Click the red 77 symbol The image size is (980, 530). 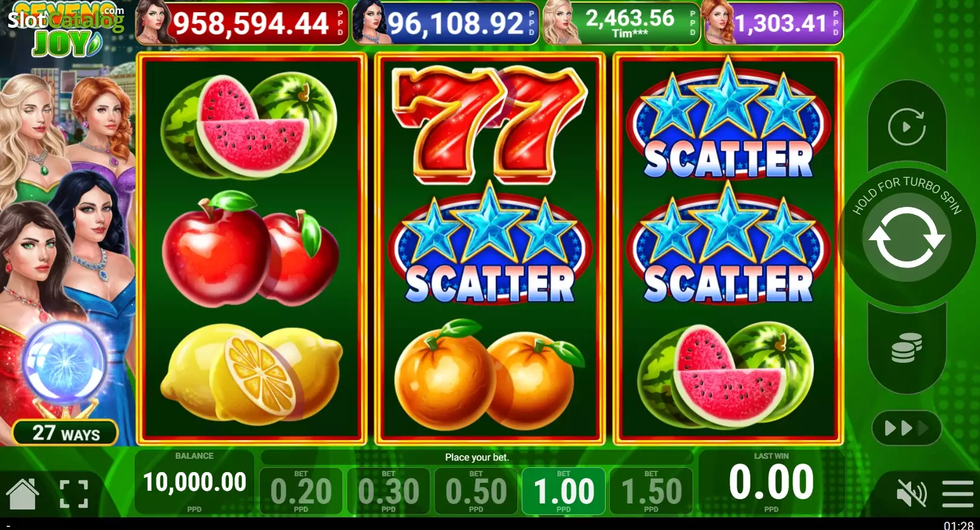click(489, 124)
